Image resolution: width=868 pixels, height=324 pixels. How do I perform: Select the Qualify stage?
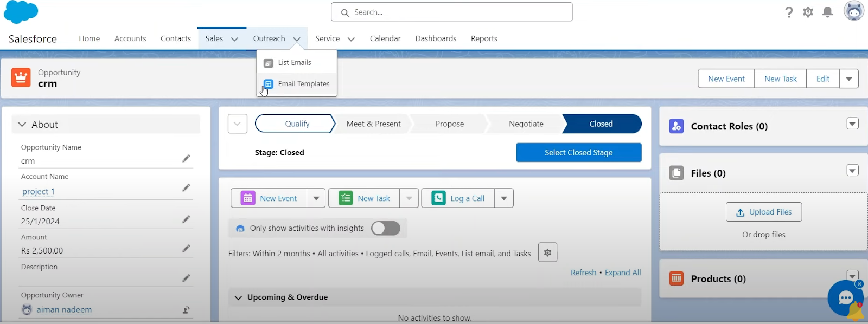point(296,124)
